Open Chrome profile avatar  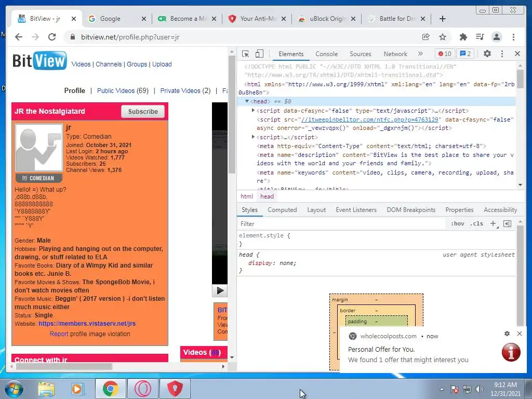coord(497,37)
